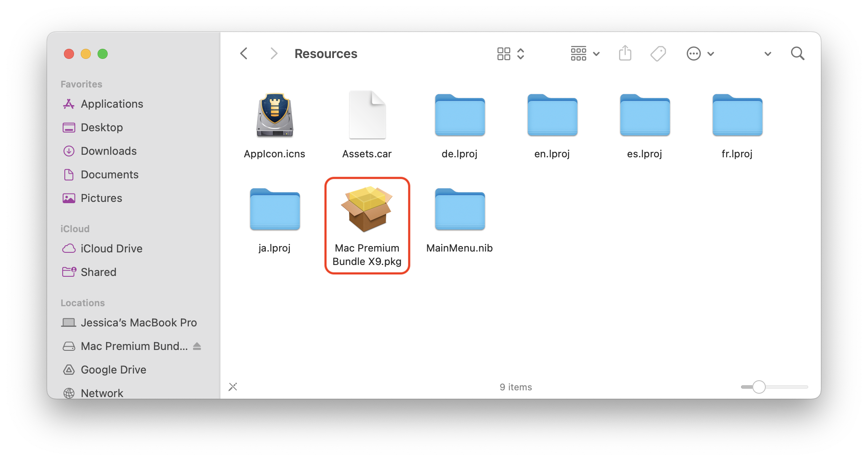The image size is (868, 461).
Task: Click the 9 items status text
Action: 516,387
